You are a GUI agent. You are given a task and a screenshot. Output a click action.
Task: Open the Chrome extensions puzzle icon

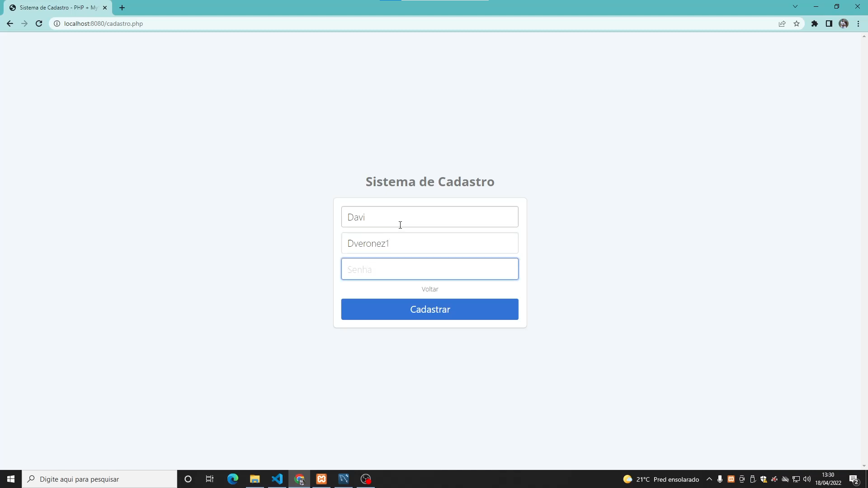pyautogui.click(x=815, y=23)
